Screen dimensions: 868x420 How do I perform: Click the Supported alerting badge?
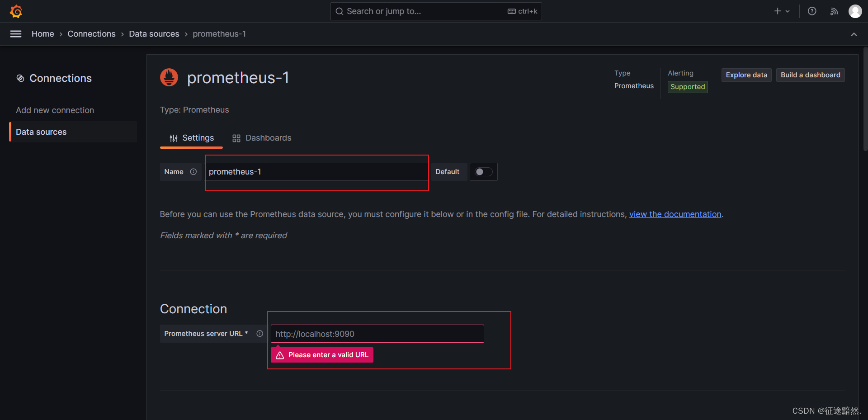(688, 87)
